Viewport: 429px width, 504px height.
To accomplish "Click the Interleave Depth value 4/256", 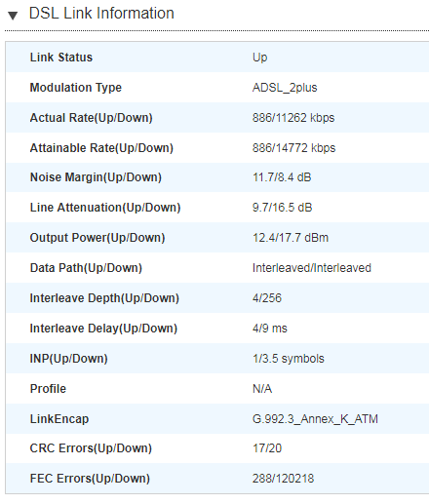I will [267, 298].
